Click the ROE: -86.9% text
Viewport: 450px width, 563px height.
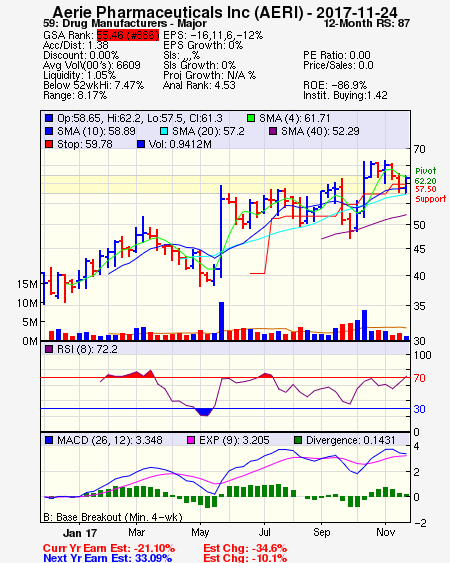[x=335, y=85]
